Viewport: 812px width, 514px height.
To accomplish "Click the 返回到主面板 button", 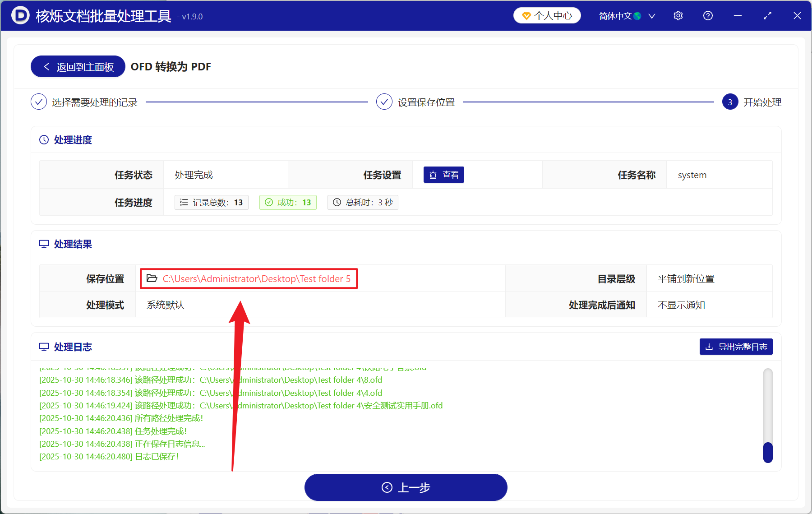I will point(77,66).
